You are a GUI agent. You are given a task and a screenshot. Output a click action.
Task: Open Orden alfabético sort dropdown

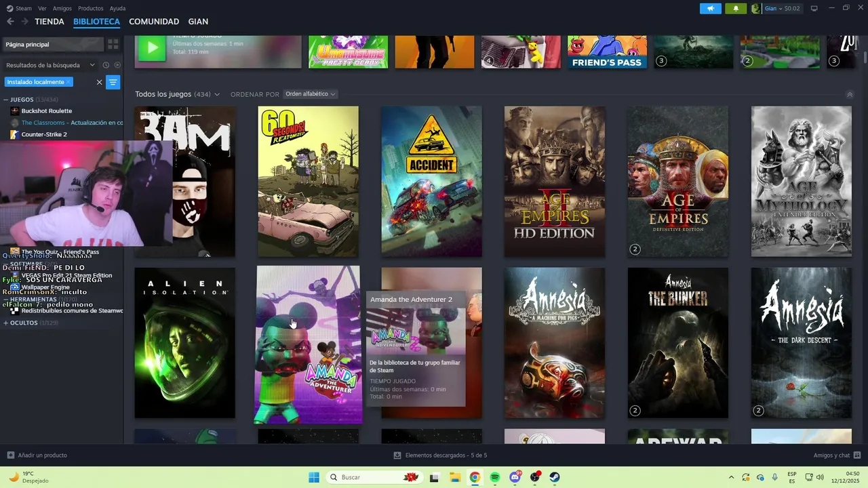310,94
